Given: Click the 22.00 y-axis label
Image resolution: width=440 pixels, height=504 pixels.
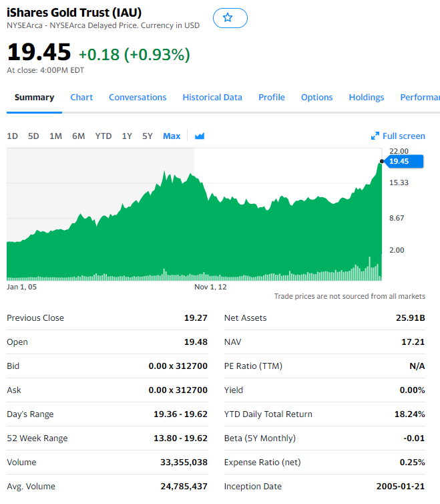Looking at the screenshot, I should [x=399, y=151].
